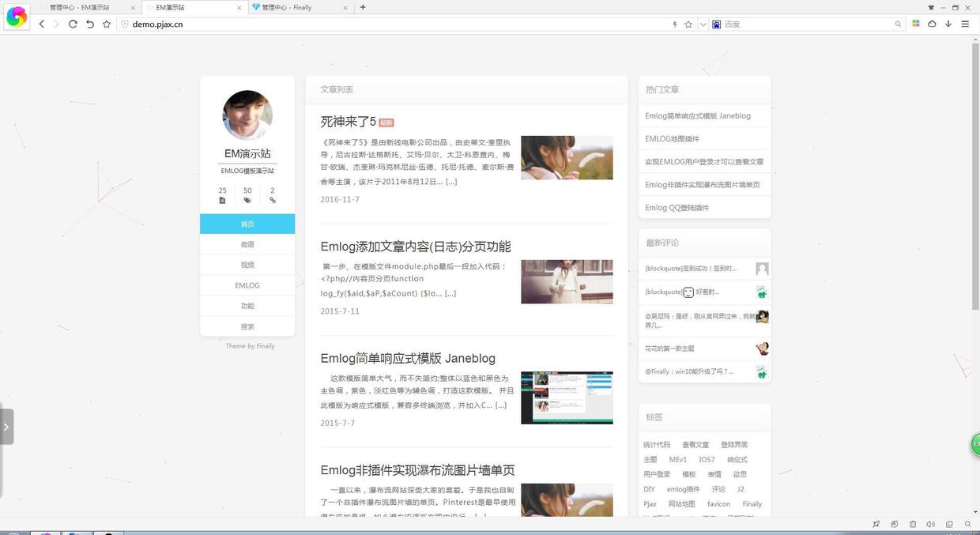Click the forward navigation arrow

click(56, 24)
